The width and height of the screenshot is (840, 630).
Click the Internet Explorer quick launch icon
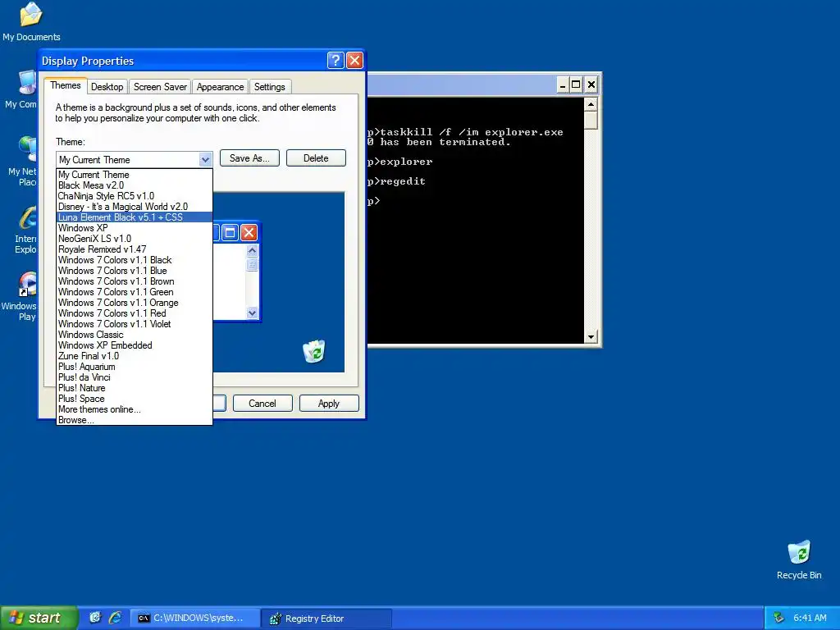[115, 618]
